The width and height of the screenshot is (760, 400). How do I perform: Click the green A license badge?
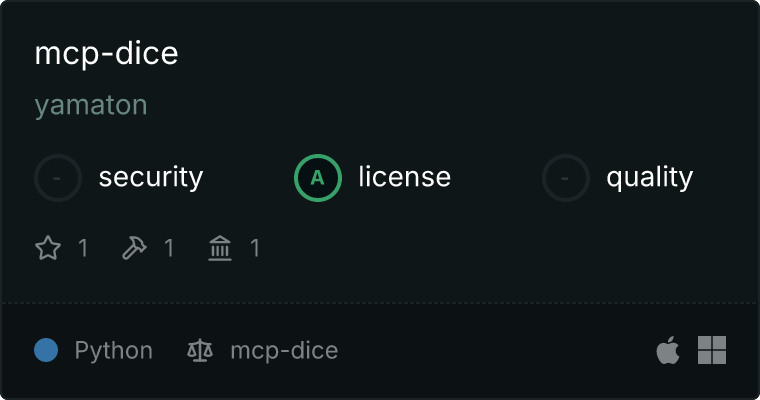(x=317, y=178)
